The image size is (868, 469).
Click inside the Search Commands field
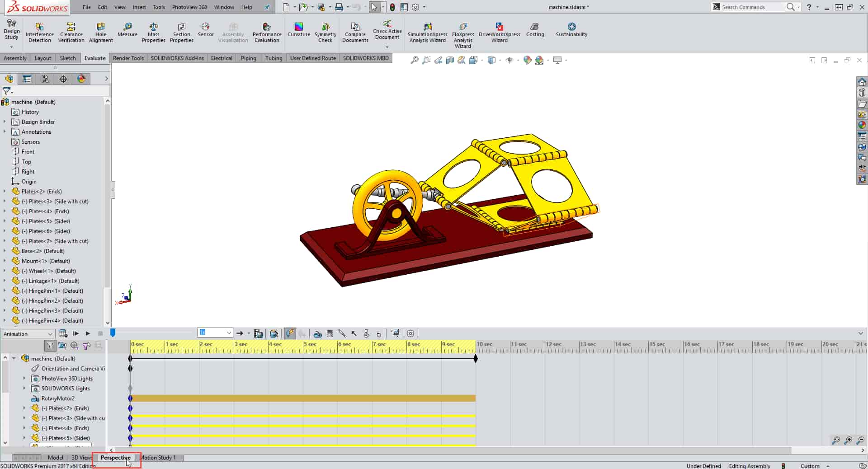click(750, 7)
